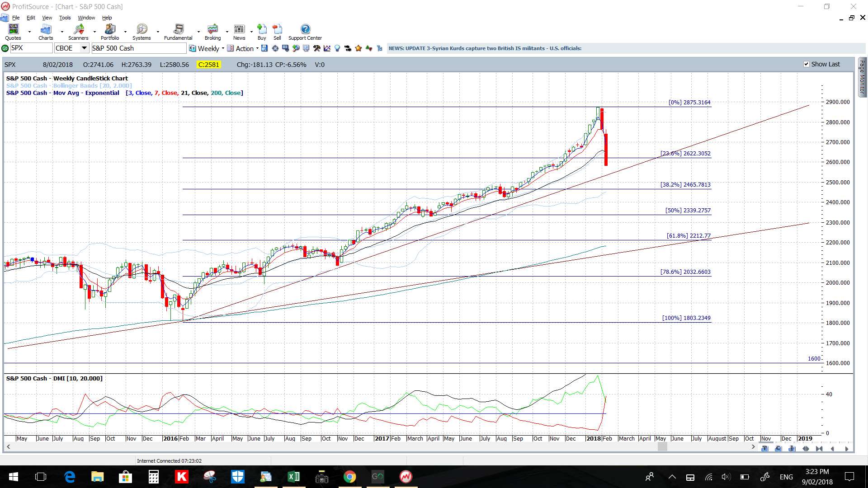Click the chart horizontal scrollbar thumb
Viewport: 868px width, 488px height.
click(x=662, y=447)
